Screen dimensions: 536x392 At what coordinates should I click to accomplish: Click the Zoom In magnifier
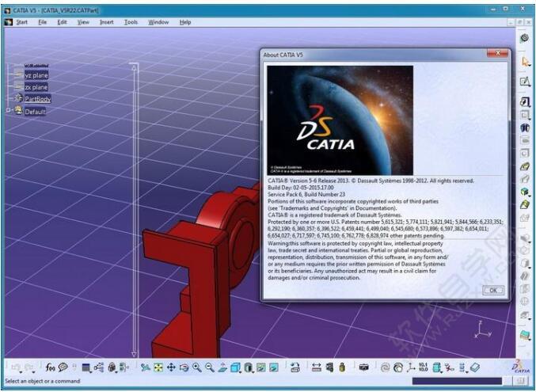[197, 367]
